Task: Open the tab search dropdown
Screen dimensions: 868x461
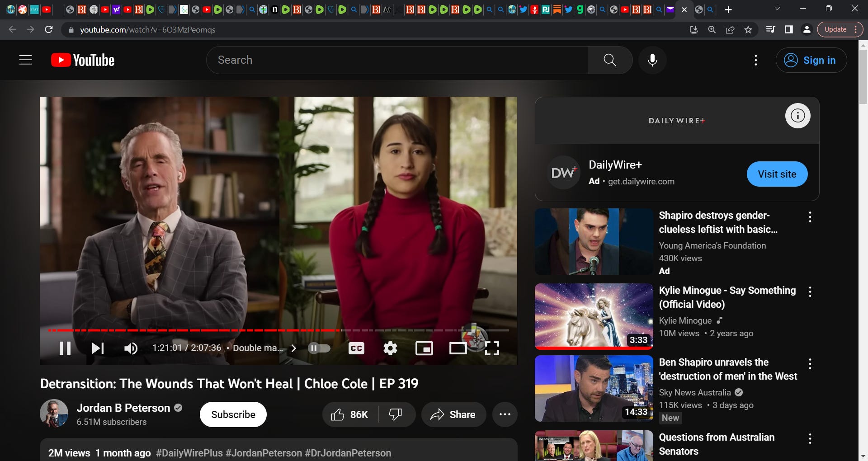Action: click(x=777, y=9)
